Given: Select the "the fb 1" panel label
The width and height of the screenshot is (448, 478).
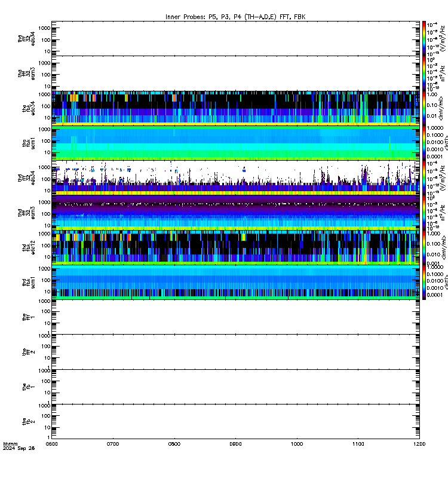Looking at the screenshot, I should pos(29,387).
